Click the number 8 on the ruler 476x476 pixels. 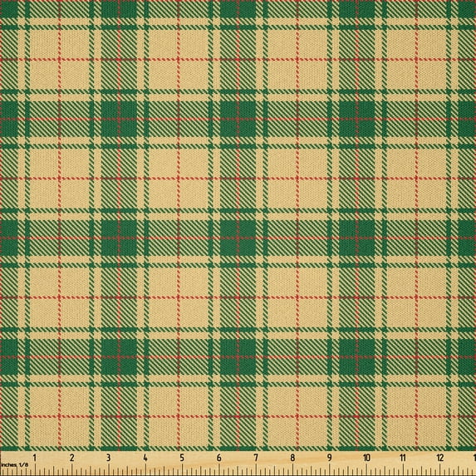point(292,458)
